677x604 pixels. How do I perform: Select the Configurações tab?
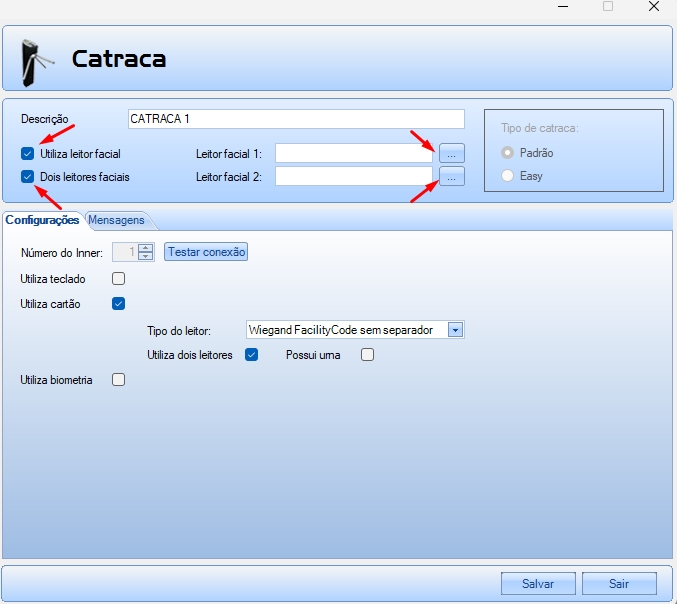(x=42, y=219)
